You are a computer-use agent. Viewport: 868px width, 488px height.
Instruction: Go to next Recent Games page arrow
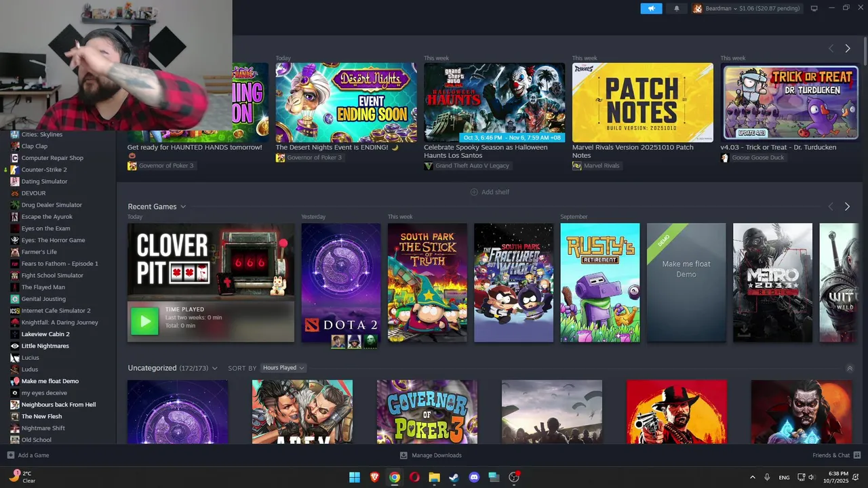pyautogui.click(x=847, y=206)
